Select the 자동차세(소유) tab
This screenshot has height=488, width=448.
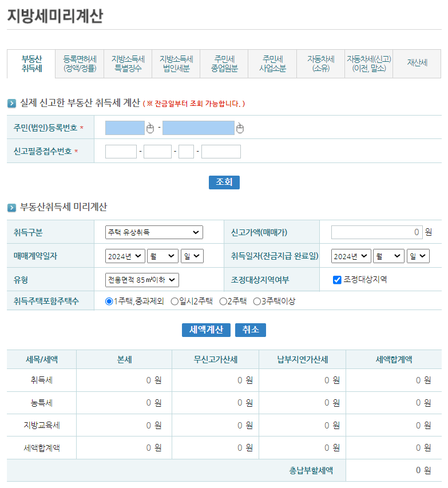click(x=320, y=64)
